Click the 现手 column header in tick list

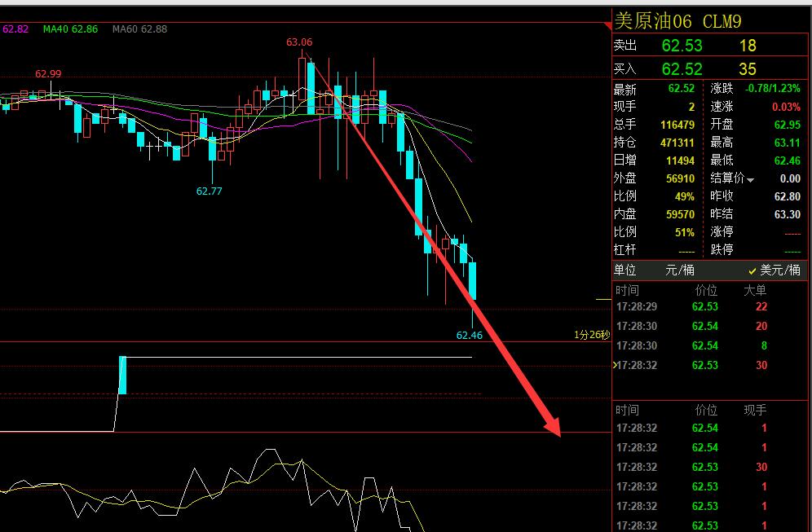coord(755,411)
